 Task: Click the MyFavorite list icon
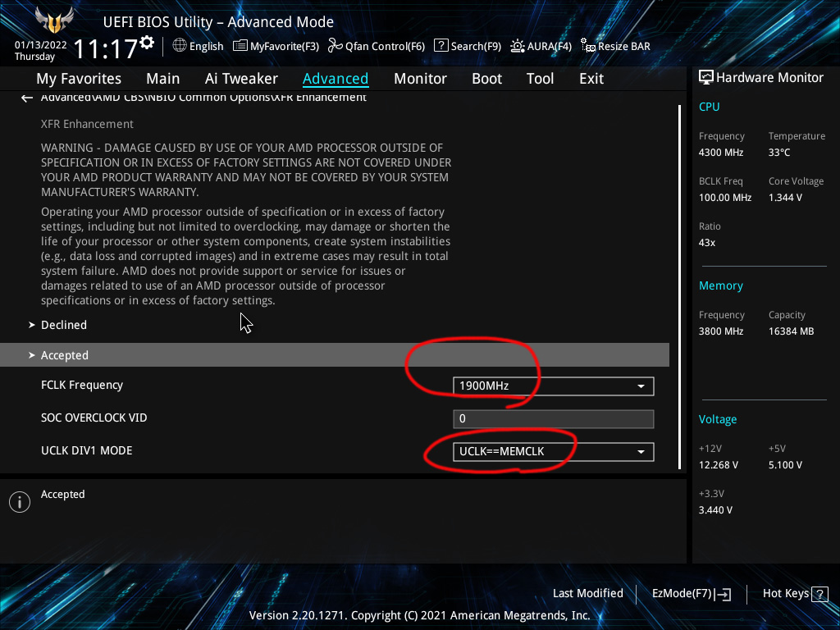pos(240,46)
